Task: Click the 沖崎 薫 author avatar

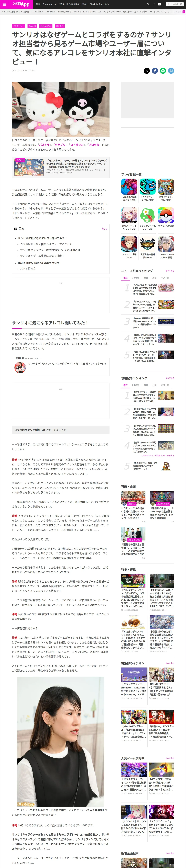Action: point(20,368)
